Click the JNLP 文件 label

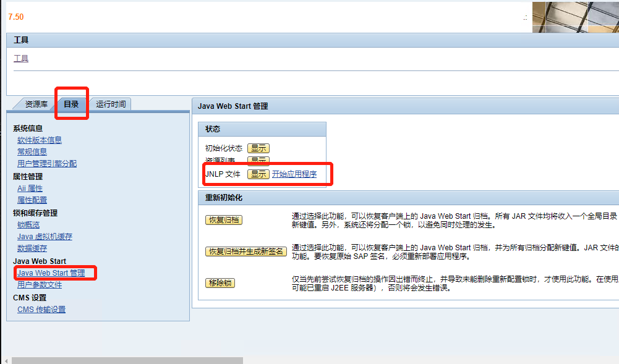(223, 174)
